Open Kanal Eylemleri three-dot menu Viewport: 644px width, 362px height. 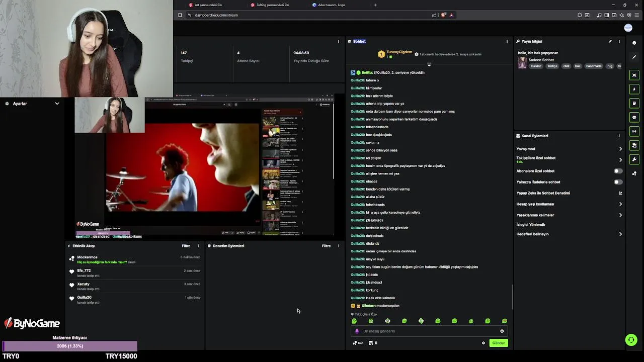click(x=619, y=136)
